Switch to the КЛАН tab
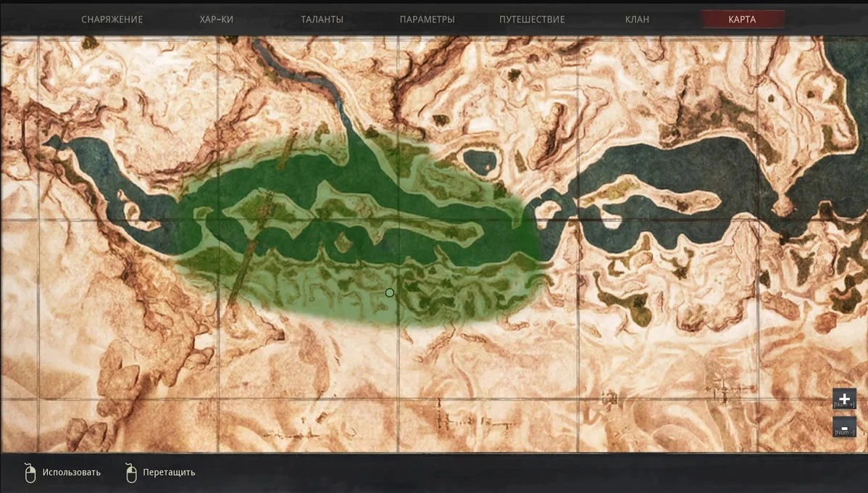This screenshot has height=493, width=868. 637,20
